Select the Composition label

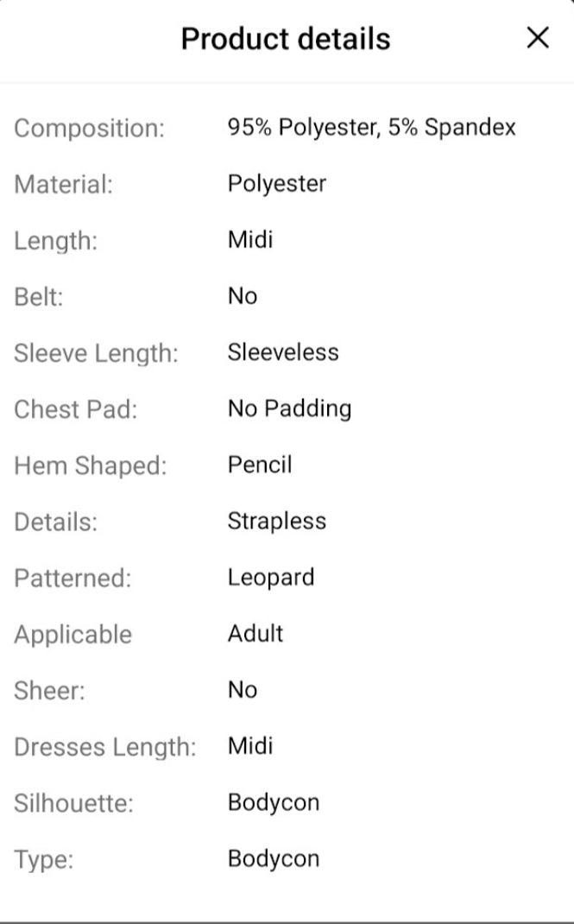tap(89, 129)
